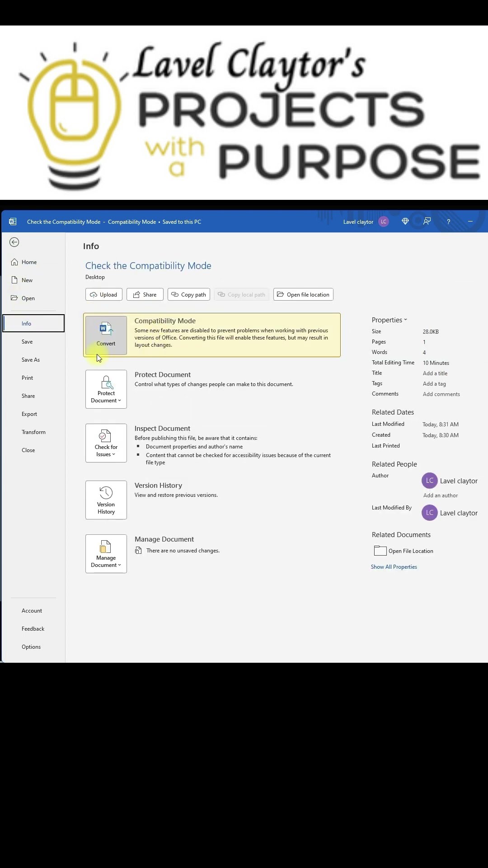Click the Manage Document icon
Screen dimensions: 488x868
click(x=105, y=547)
